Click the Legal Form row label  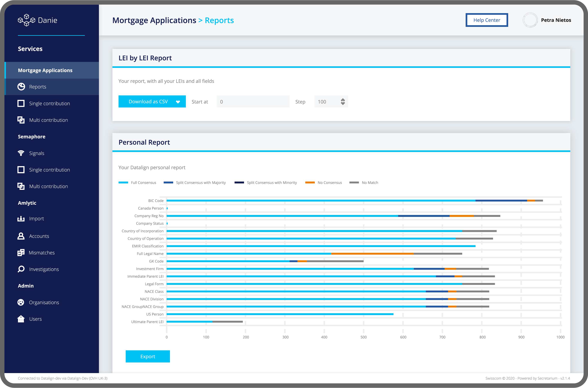(x=154, y=284)
